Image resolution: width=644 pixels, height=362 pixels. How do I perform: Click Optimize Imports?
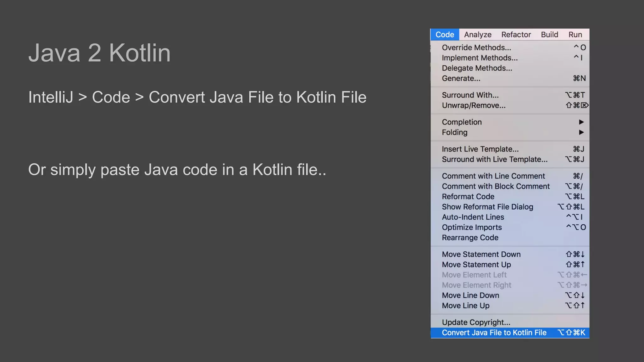(x=510, y=228)
